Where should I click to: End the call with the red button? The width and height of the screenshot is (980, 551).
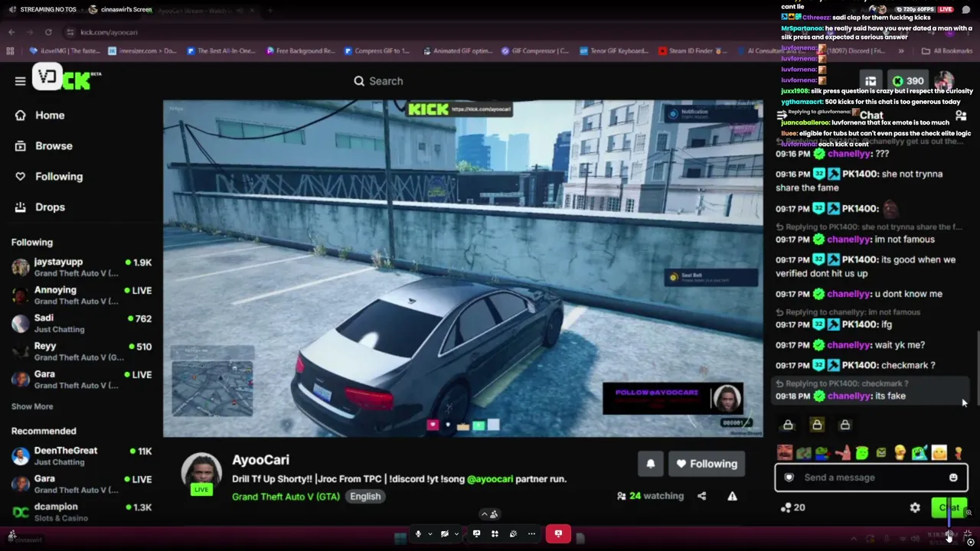pyautogui.click(x=558, y=533)
